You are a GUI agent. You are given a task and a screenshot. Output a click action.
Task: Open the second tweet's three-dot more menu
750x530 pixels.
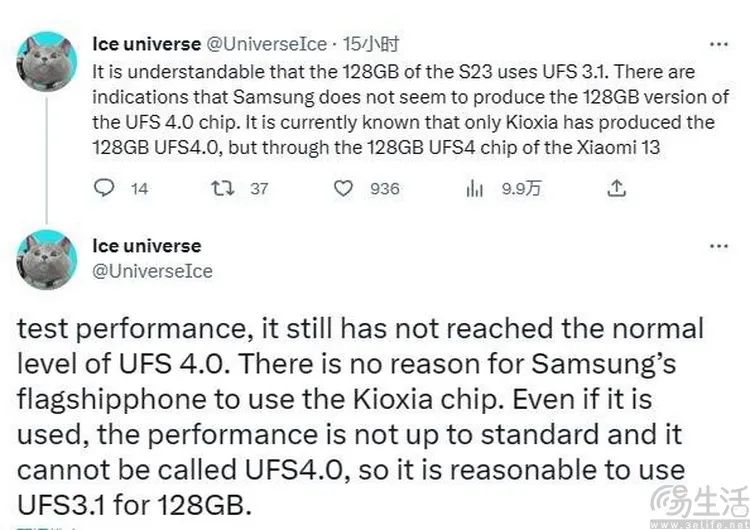pyautogui.click(x=717, y=246)
